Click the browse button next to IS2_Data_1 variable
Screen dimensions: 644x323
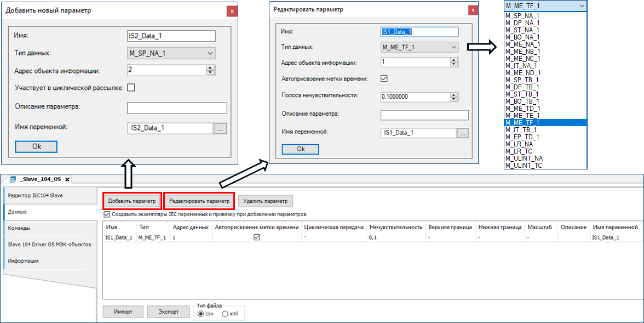tap(220, 128)
